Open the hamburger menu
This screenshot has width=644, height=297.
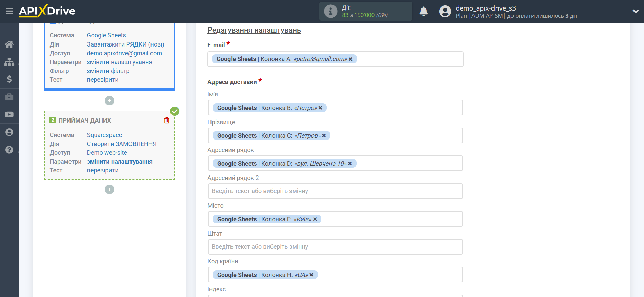(9, 11)
